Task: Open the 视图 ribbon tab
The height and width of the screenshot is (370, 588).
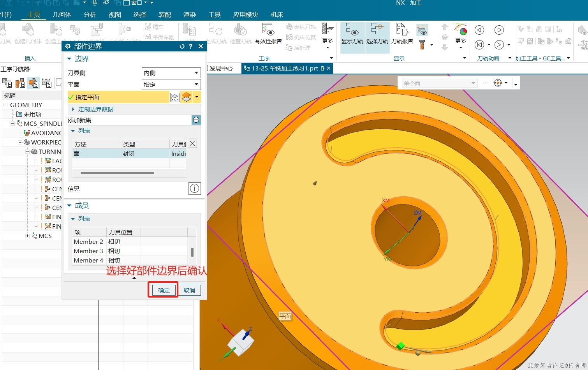Action: click(115, 14)
